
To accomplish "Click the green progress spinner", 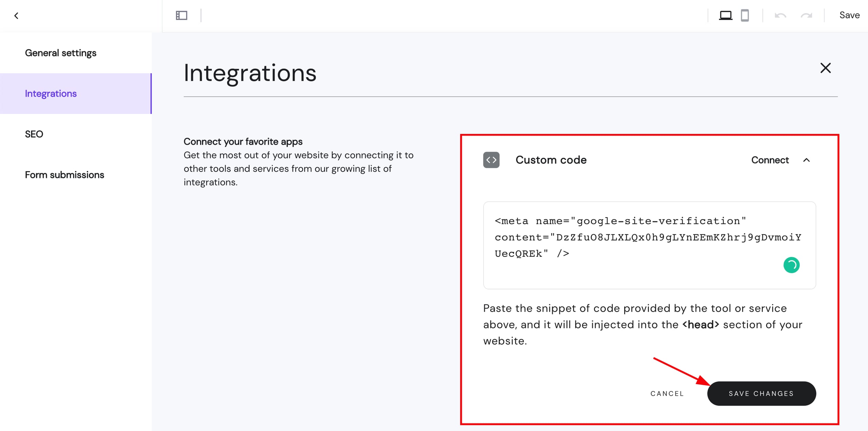I will tap(792, 265).
